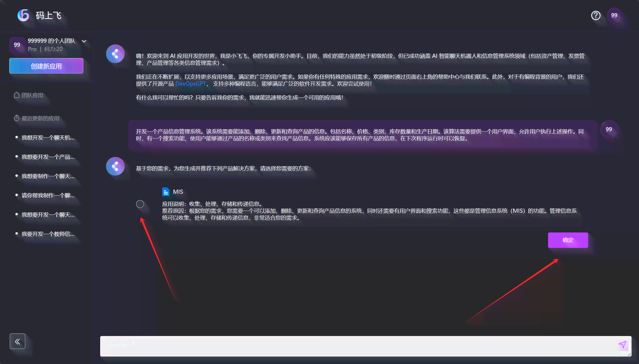Open the user avatar 99 in top-right corner
The image size is (639, 364).
[614, 15]
